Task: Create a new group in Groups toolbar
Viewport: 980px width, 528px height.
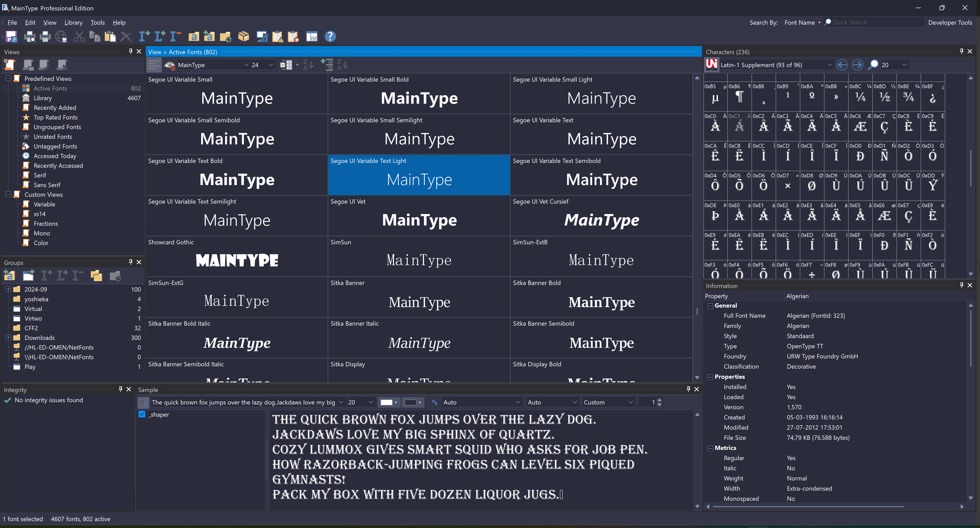Action: point(28,276)
